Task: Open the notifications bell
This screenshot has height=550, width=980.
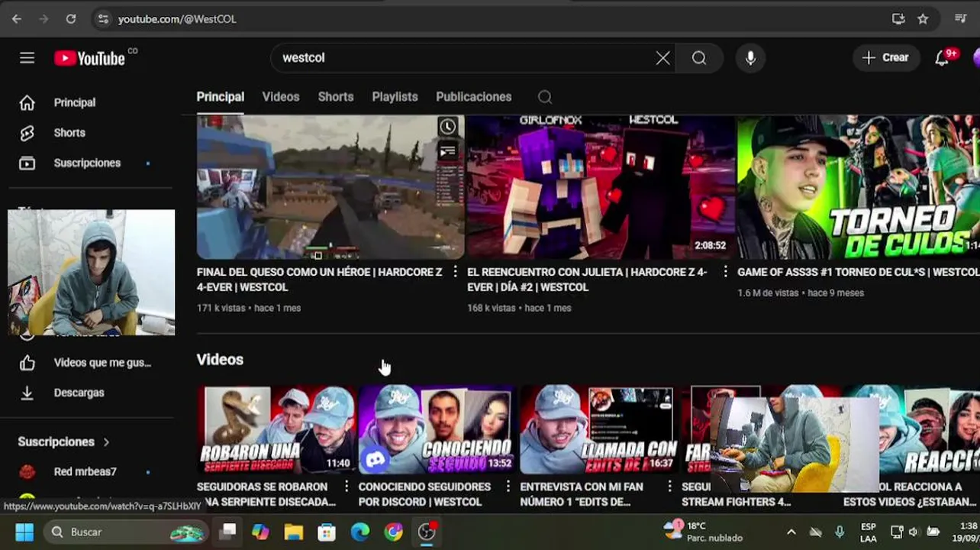Action: tap(943, 58)
